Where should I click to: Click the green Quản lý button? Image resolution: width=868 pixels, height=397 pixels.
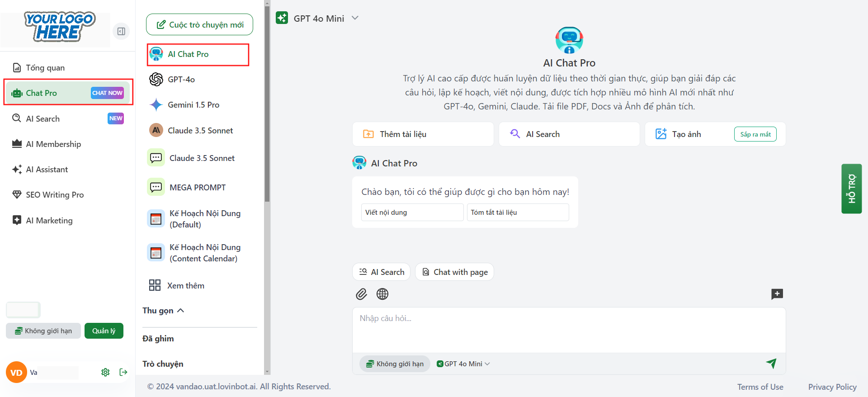click(x=104, y=331)
